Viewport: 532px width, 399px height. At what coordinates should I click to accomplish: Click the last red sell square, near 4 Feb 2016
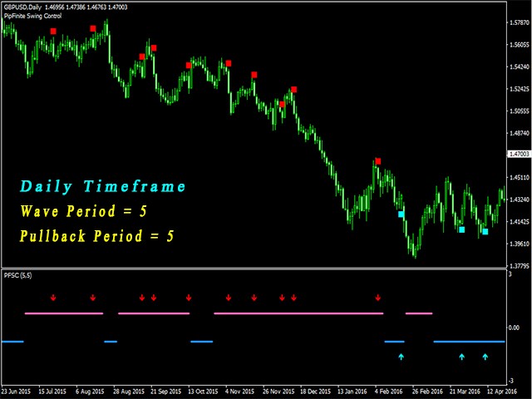[378, 161]
